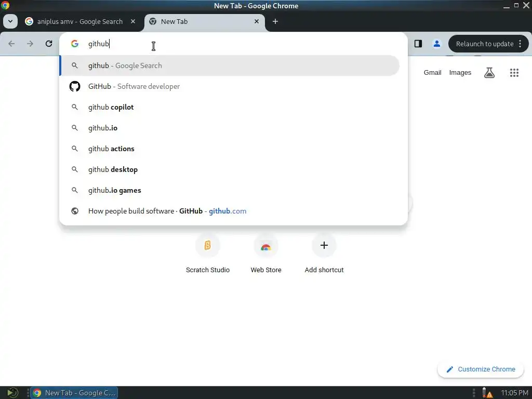Click the GitHub octocat logo icon
Screen dimensions: 532x399
click(x=75, y=87)
